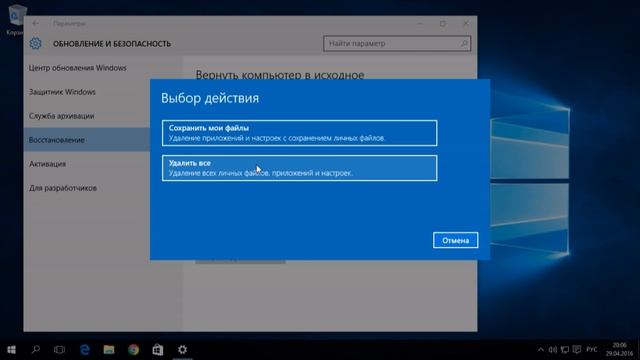Click the volume speaker tray icon
This screenshot has height=360, width=640.
tap(553, 350)
